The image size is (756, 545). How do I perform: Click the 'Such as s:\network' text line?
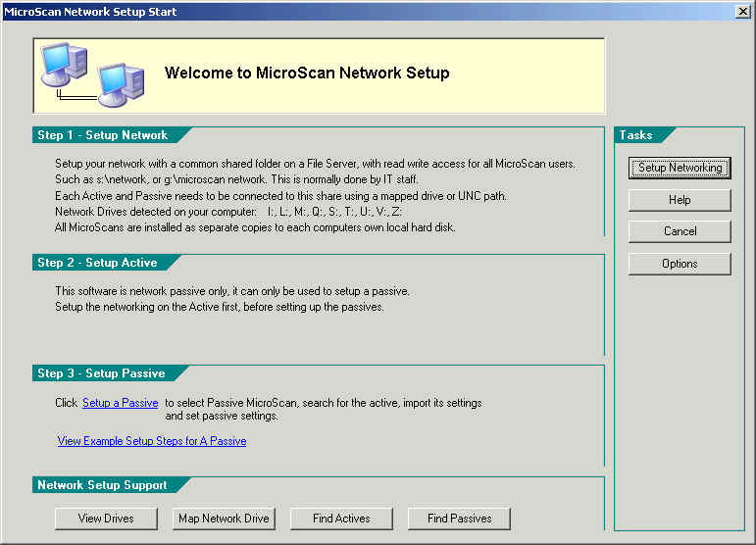[236, 179]
